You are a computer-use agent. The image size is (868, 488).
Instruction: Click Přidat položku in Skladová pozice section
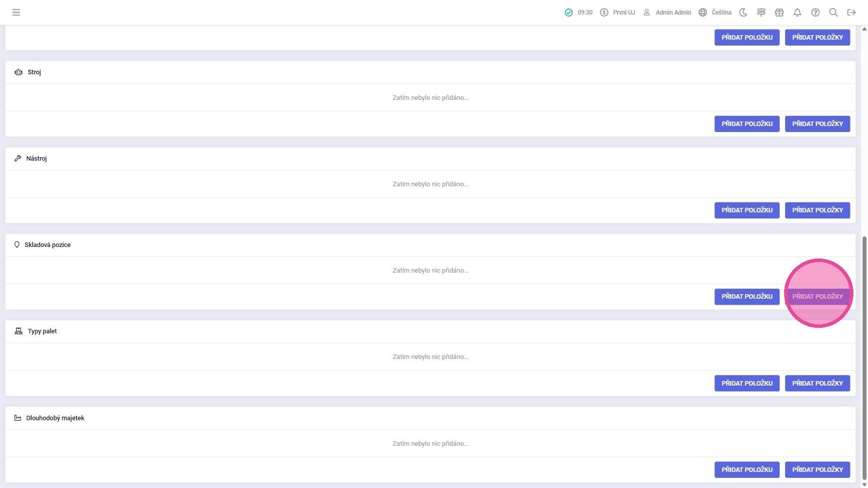tap(747, 296)
